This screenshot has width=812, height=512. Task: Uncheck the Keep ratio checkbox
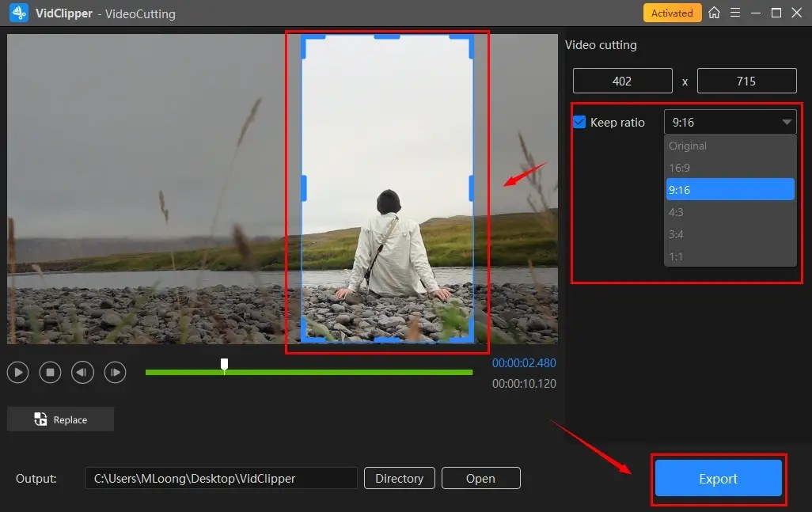tap(579, 122)
